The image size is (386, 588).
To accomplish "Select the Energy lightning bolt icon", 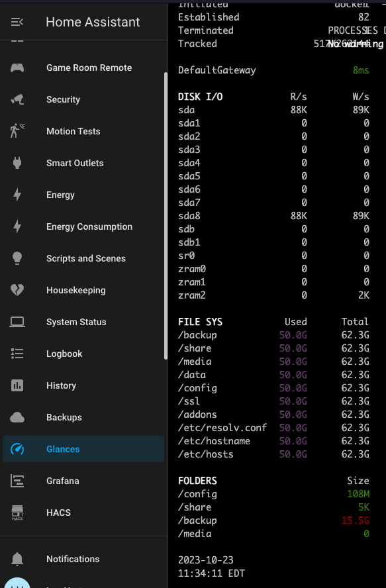I will (x=17, y=195).
